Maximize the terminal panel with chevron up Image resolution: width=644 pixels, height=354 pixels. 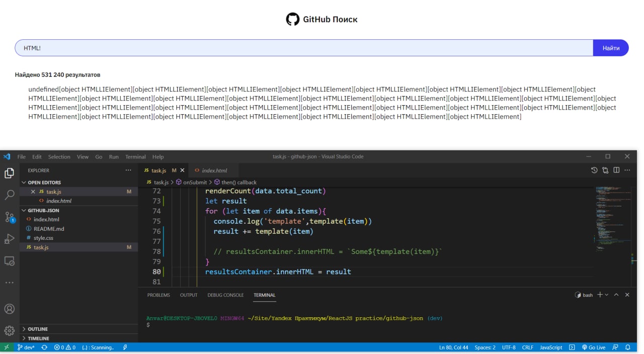(616, 295)
